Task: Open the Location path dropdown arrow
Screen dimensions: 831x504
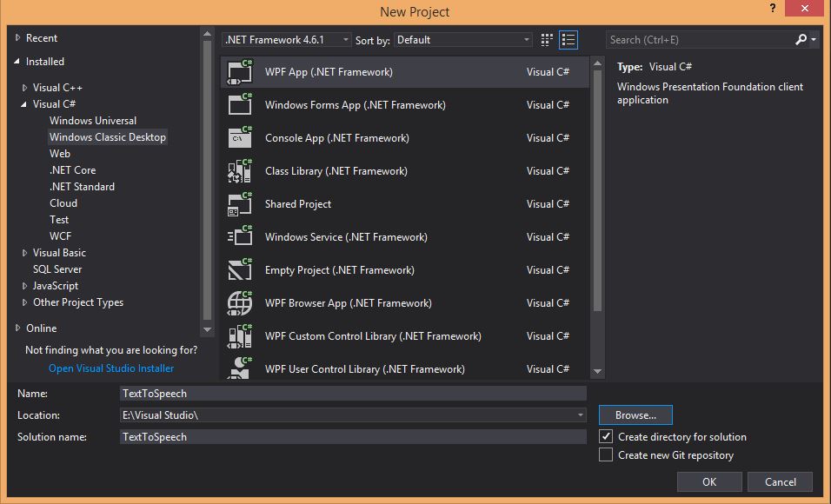Action: 581,415
